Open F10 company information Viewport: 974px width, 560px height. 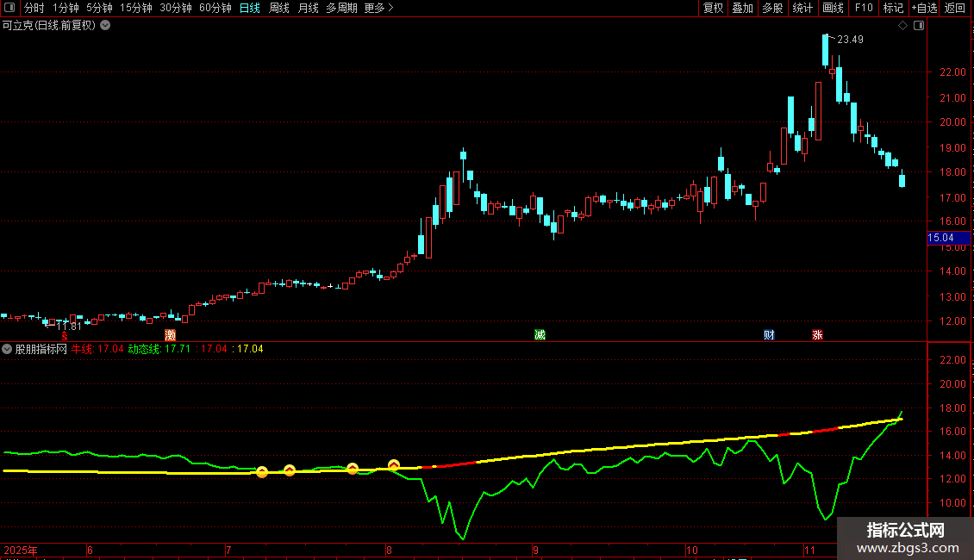click(864, 8)
